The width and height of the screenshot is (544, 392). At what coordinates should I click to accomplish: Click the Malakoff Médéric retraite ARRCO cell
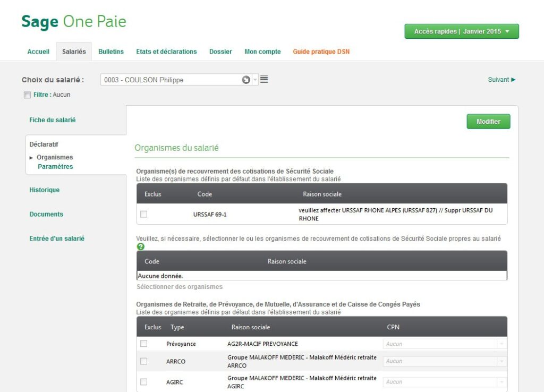pyautogui.click(x=302, y=361)
